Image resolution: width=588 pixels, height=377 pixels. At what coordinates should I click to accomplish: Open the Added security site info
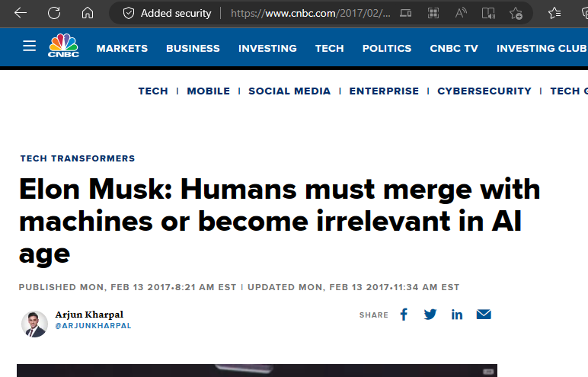tap(167, 13)
